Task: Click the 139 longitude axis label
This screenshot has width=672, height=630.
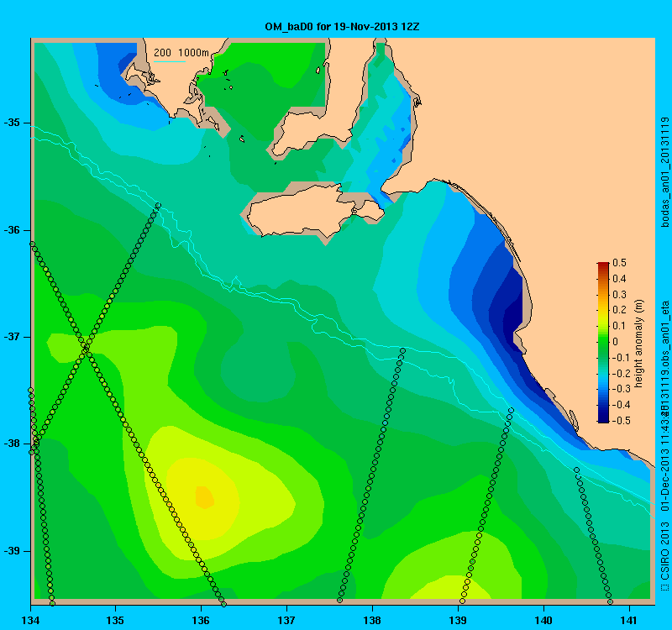Action: (x=458, y=621)
